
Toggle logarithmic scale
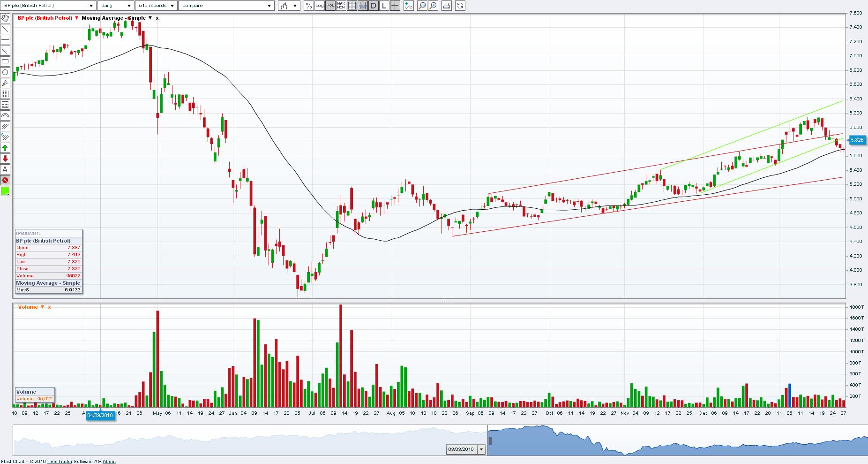[x=319, y=6]
